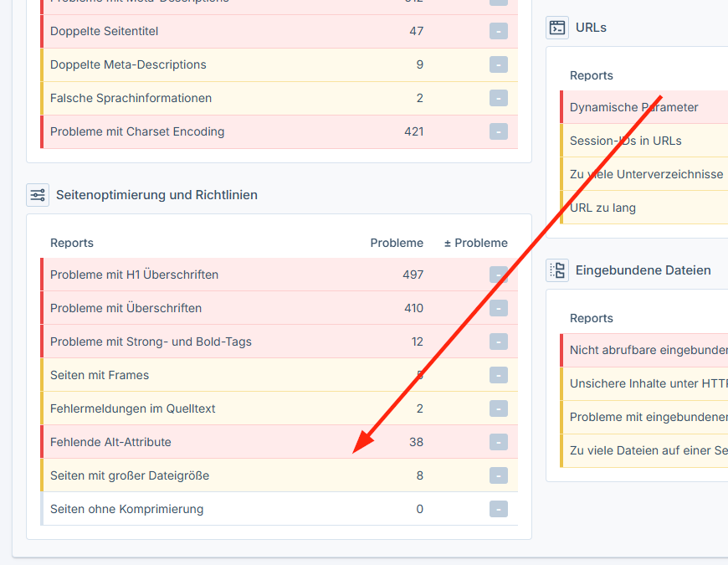728x565 pixels.
Task: Click the minus badge for Fehlende Alt-Attribute
Action: coord(499,442)
